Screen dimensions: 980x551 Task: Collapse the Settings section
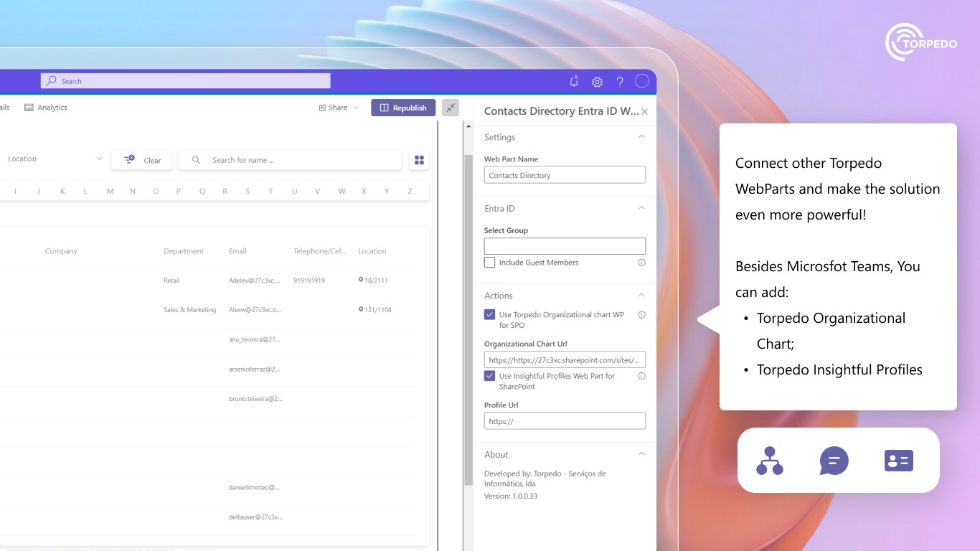641,136
